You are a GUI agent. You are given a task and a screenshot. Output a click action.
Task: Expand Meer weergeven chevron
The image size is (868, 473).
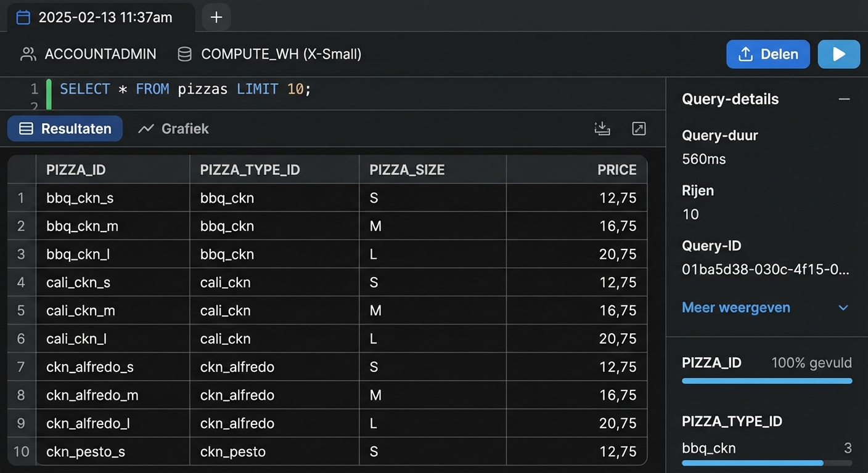(843, 308)
